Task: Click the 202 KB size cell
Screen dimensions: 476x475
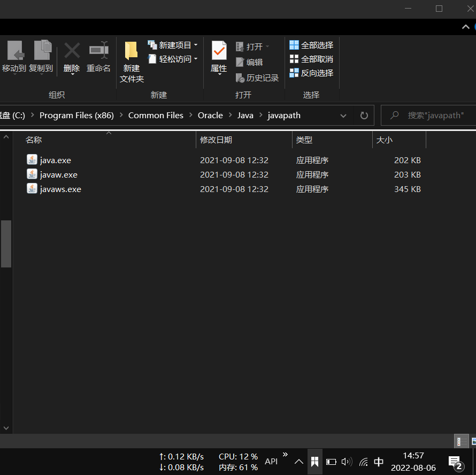Action: tap(408, 160)
